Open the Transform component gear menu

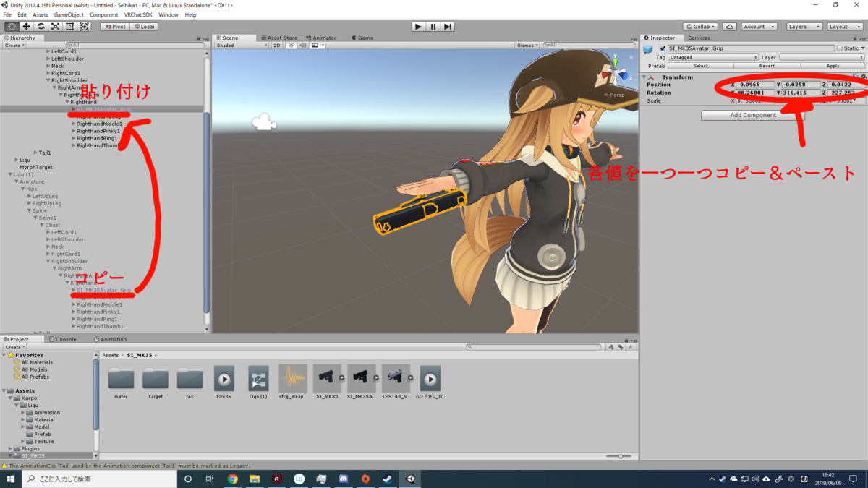tap(864, 77)
